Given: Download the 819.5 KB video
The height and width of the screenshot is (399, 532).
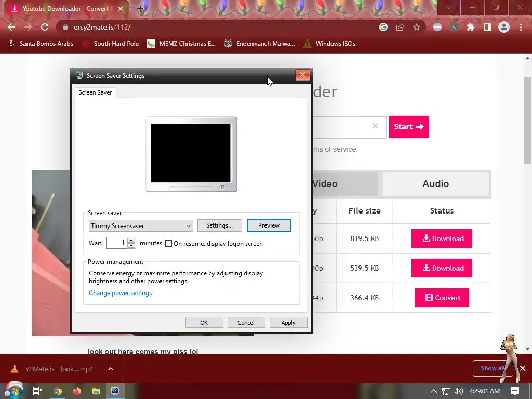Looking at the screenshot, I should click(x=442, y=238).
